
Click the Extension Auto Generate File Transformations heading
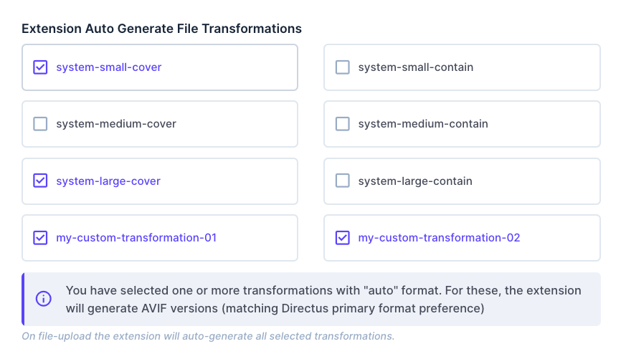(x=161, y=29)
